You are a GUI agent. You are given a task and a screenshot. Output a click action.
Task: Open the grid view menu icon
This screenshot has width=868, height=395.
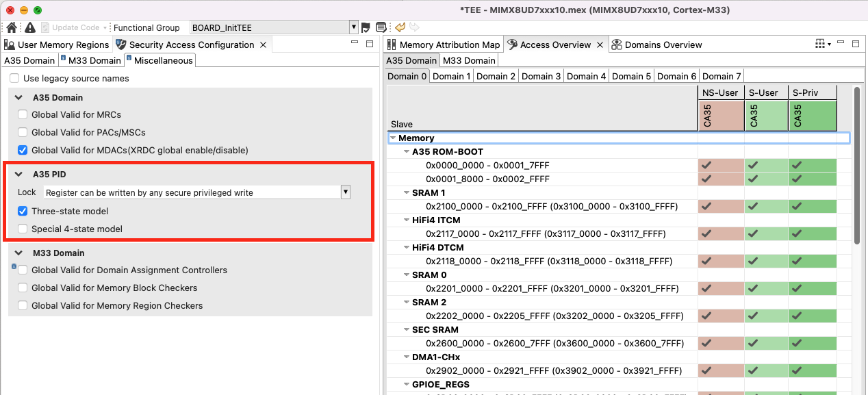821,44
